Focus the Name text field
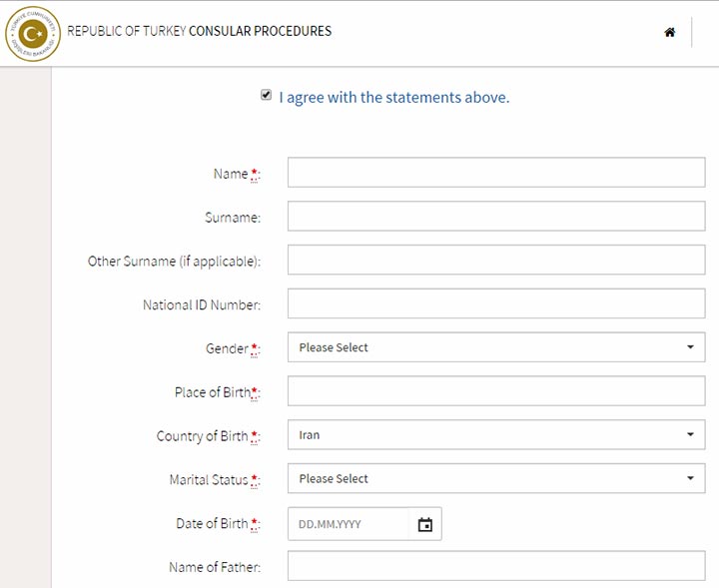 coord(496,173)
